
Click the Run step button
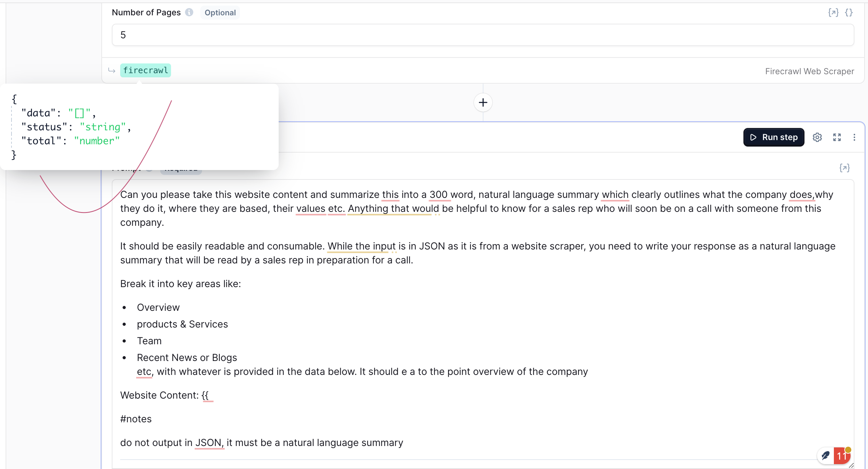[774, 137]
